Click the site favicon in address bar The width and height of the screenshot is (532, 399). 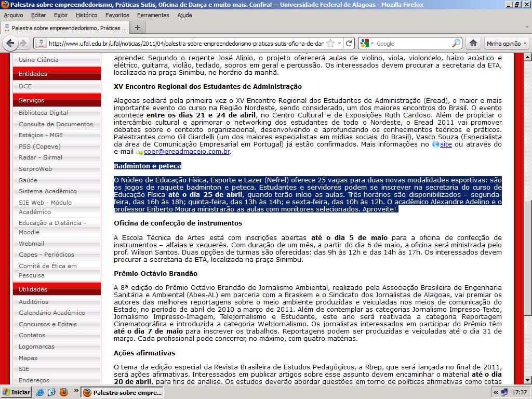pyautogui.click(x=42, y=44)
